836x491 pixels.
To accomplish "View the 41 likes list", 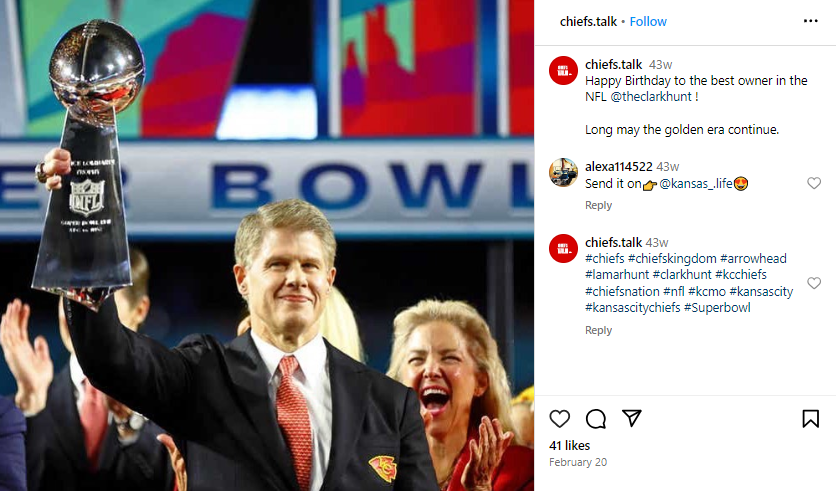I will pos(569,444).
